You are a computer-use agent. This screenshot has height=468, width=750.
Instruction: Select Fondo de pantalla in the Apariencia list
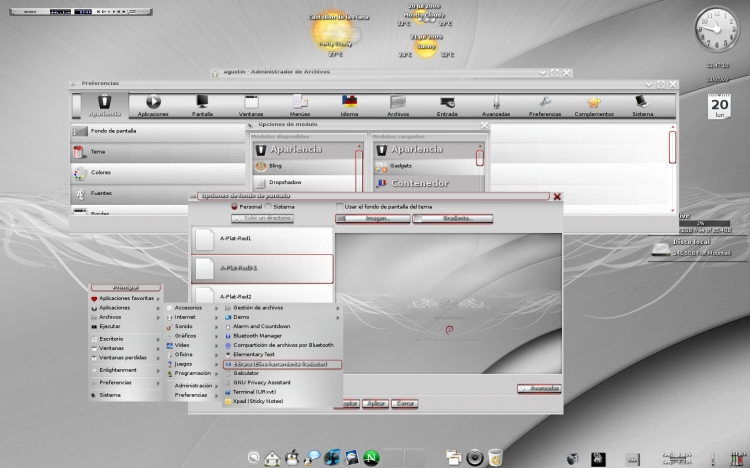pos(158,131)
